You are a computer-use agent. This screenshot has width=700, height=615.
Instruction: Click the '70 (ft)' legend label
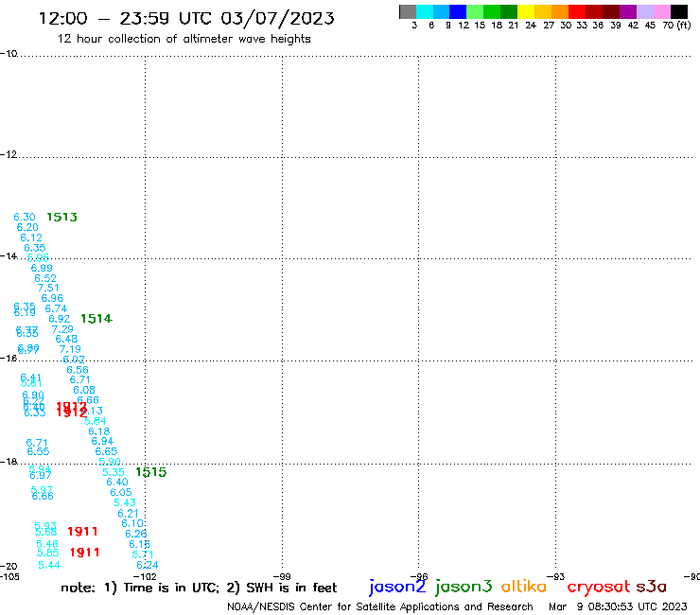coord(676,25)
